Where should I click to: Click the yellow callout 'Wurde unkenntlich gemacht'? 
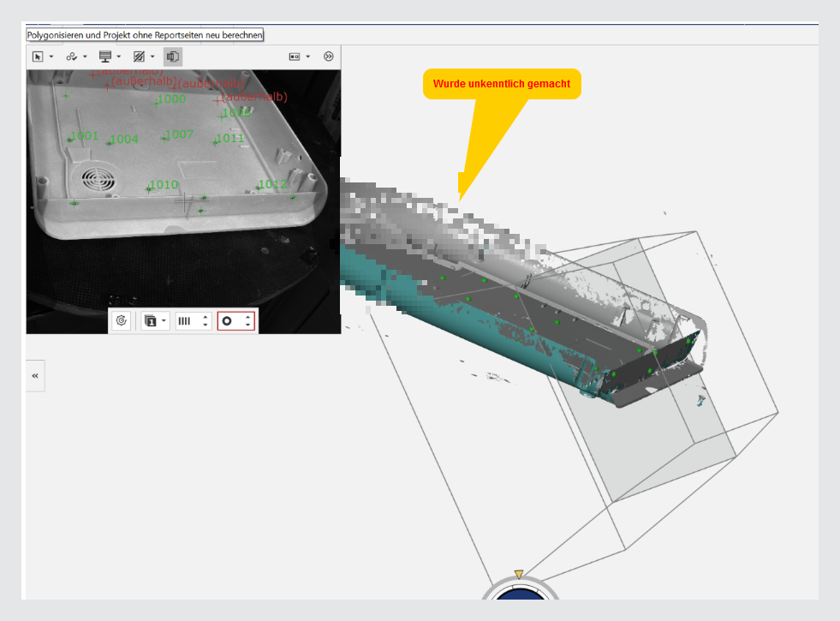pyautogui.click(x=502, y=84)
